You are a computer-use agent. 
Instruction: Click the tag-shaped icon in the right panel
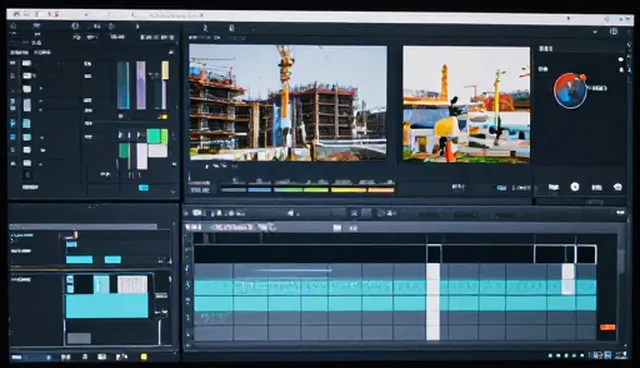618,187
